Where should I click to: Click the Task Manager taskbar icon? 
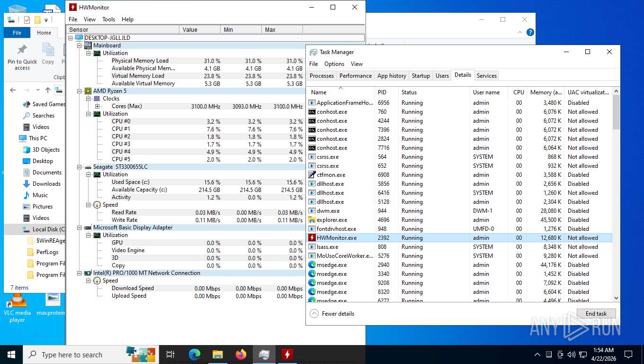[264, 355]
